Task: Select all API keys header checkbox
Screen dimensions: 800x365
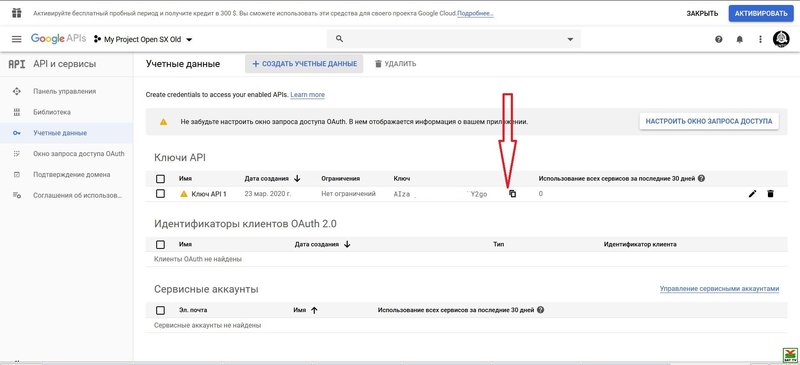Action: [160, 179]
